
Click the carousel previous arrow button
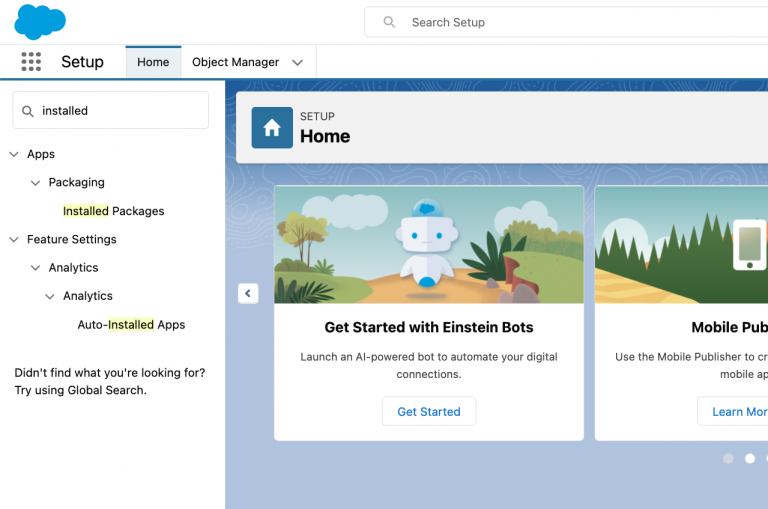point(248,293)
